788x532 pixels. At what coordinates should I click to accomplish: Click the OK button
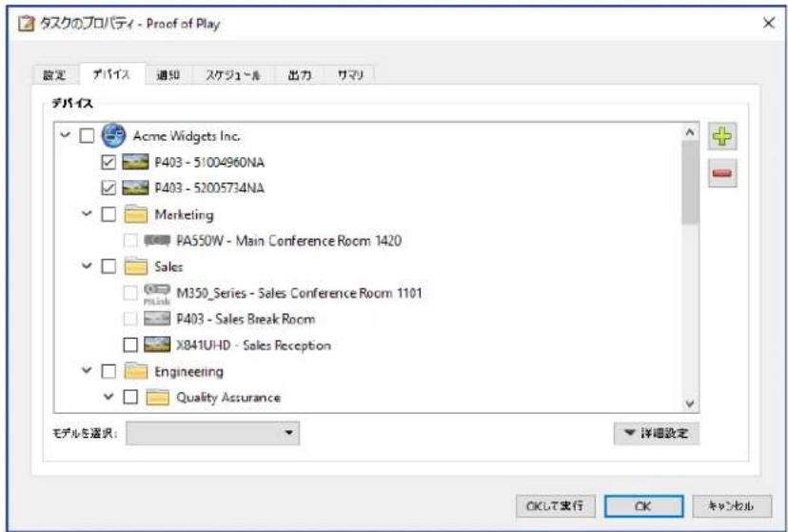tap(643, 506)
